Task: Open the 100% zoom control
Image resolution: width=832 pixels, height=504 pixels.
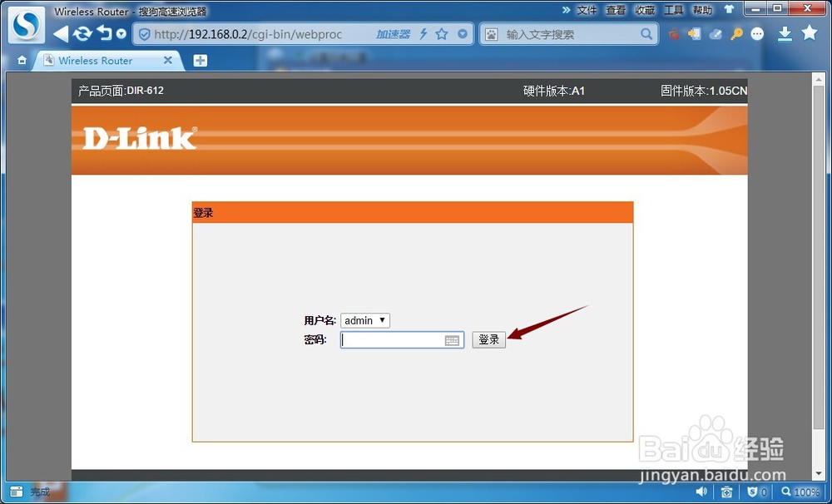Action: point(800,492)
